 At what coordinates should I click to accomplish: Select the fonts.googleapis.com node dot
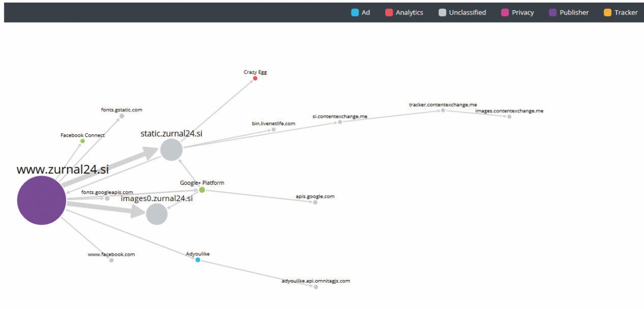click(107, 198)
